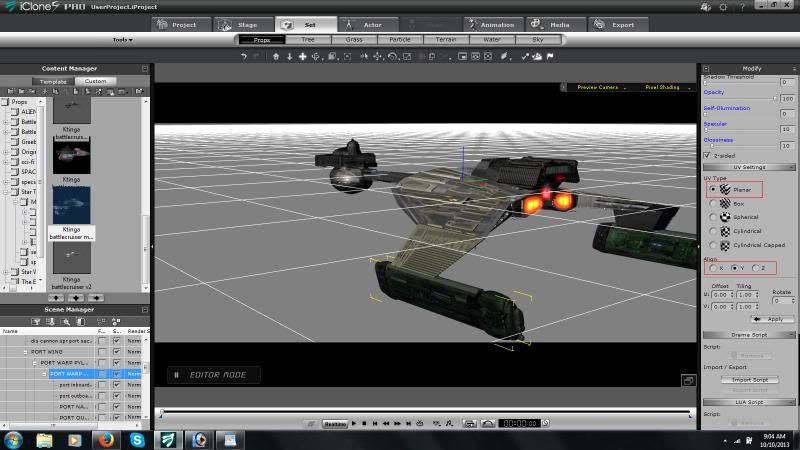The height and width of the screenshot is (450, 800).
Task: Select the Home tool icon in toolbar
Action: pos(276,57)
